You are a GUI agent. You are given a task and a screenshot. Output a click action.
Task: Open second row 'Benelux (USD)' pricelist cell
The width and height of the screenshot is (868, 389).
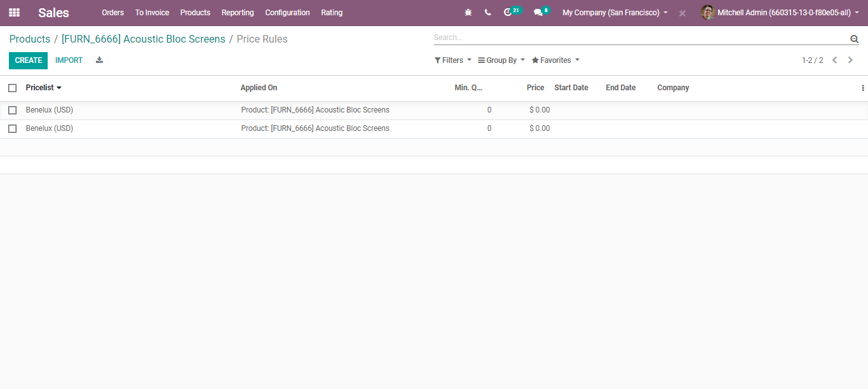pos(50,128)
